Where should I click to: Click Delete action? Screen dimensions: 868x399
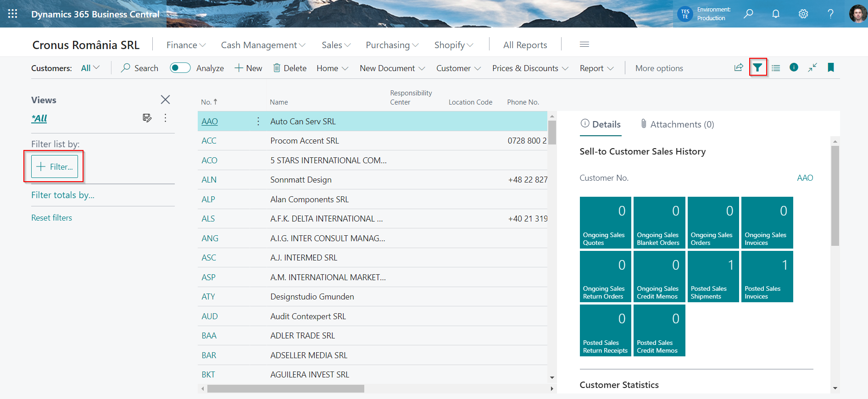coord(290,68)
